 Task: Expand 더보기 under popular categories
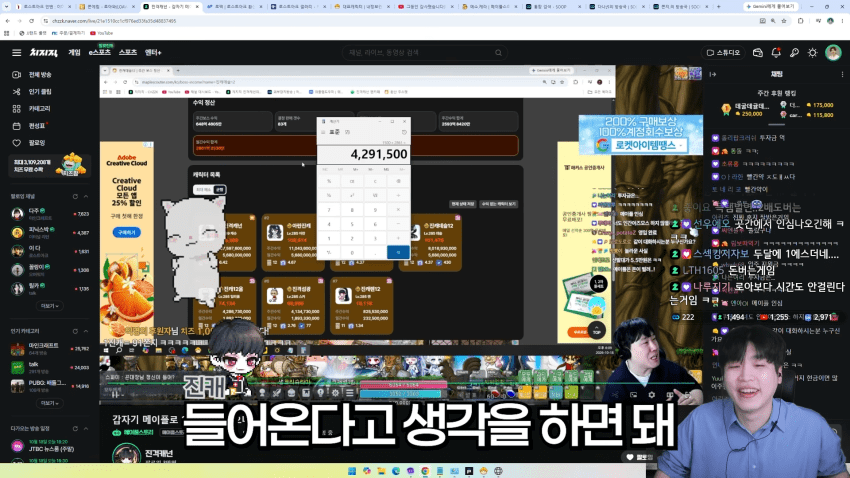[49, 403]
